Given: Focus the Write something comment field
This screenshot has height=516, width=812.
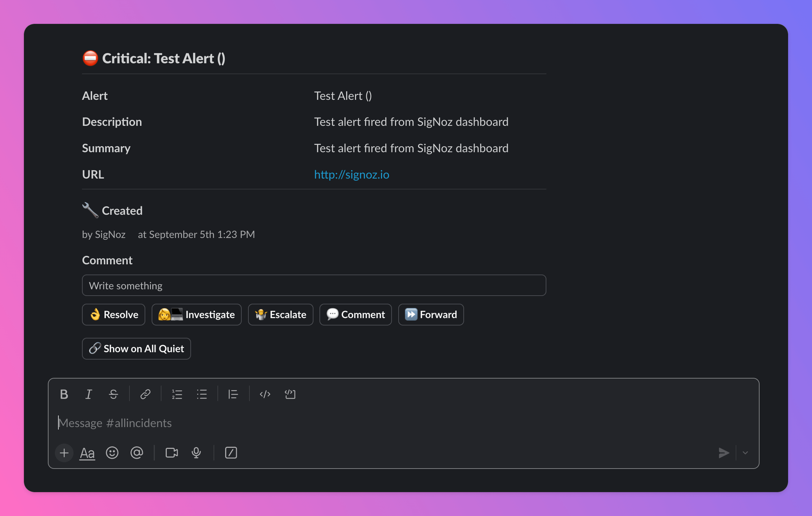Looking at the screenshot, I should coord(314,285).
